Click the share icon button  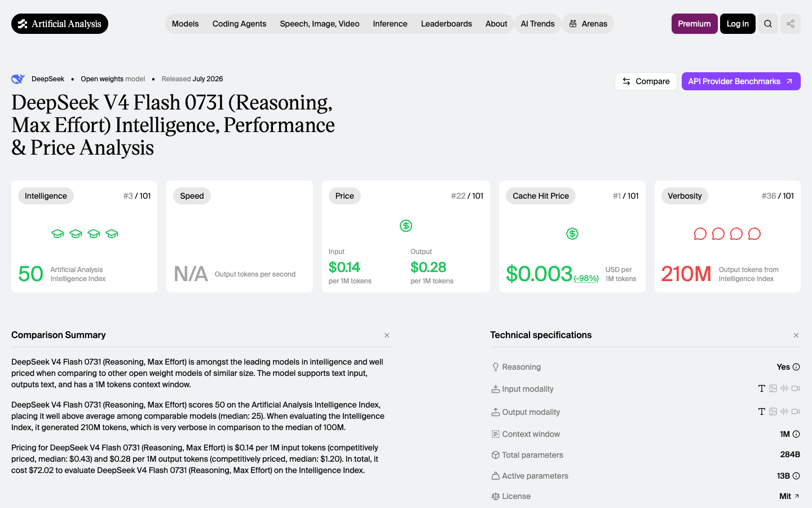coord(791,24)
